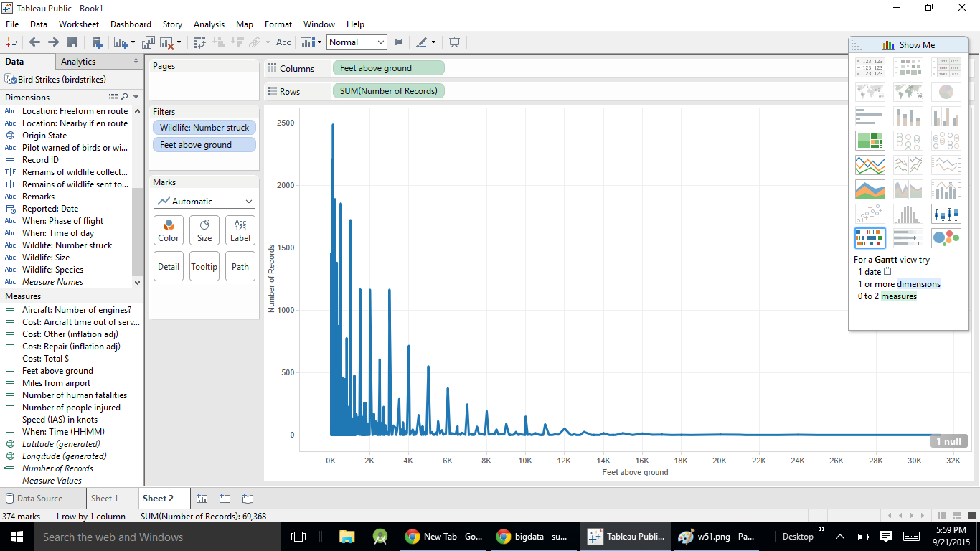
Task: Expand the Clear Sheet dropdown arrow
Action: (179, 42)
